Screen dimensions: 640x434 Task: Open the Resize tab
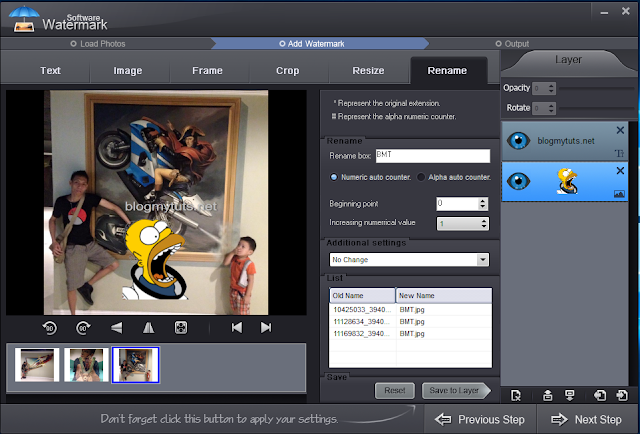click(x=368, y=71)
